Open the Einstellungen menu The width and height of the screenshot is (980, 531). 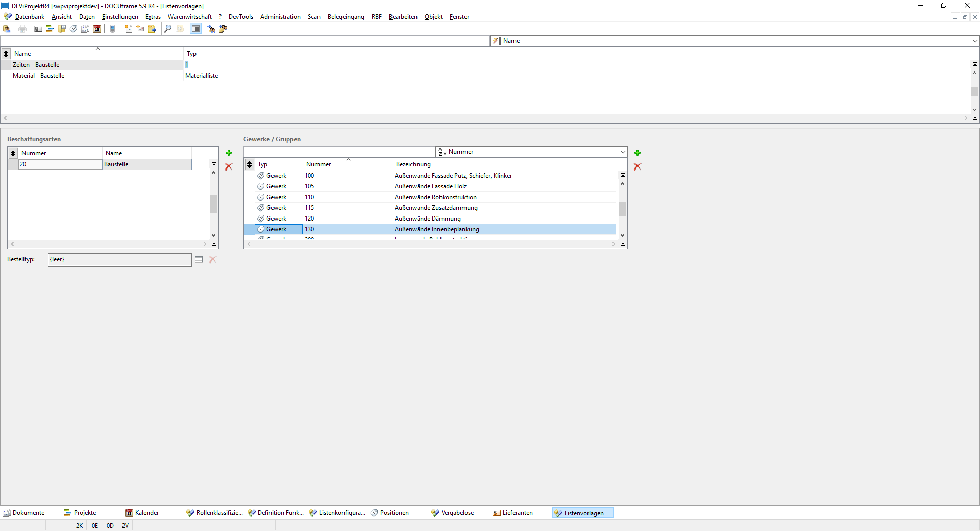click(x=120, y=17)
